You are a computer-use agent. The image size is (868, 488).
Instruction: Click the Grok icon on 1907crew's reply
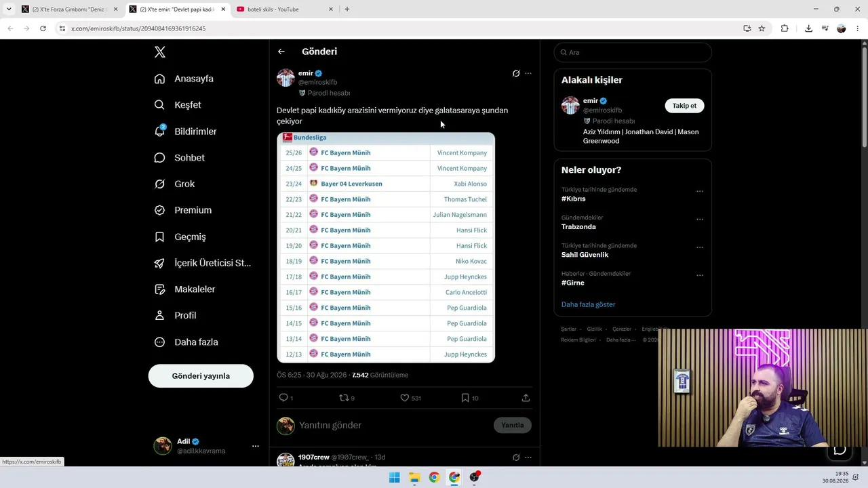(x=516, y=457)
